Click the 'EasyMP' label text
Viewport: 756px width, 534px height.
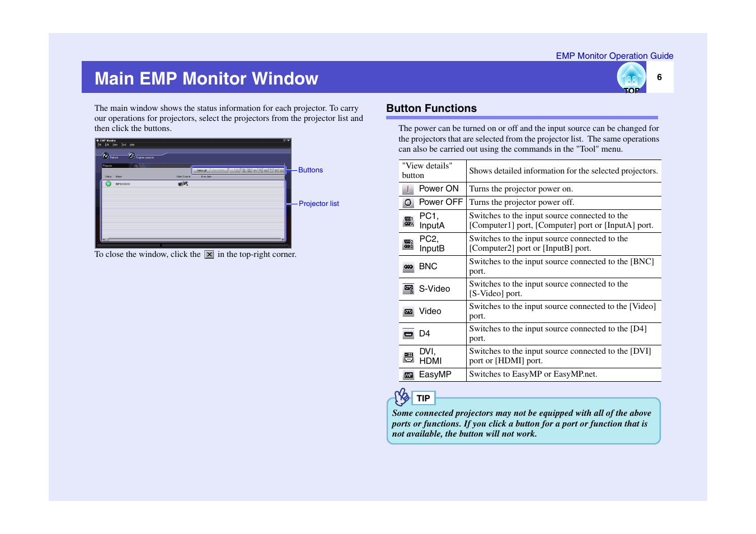[435, 374]
